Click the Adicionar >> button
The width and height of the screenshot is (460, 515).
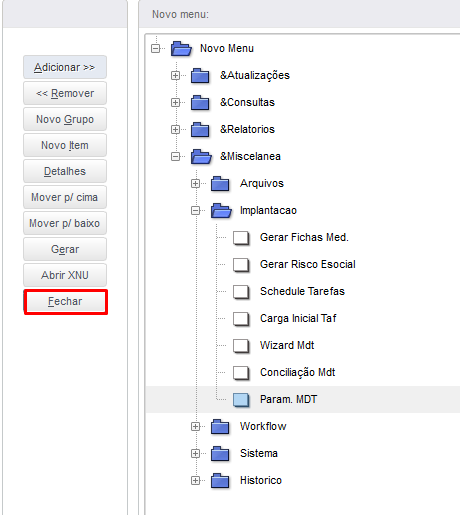65,67
